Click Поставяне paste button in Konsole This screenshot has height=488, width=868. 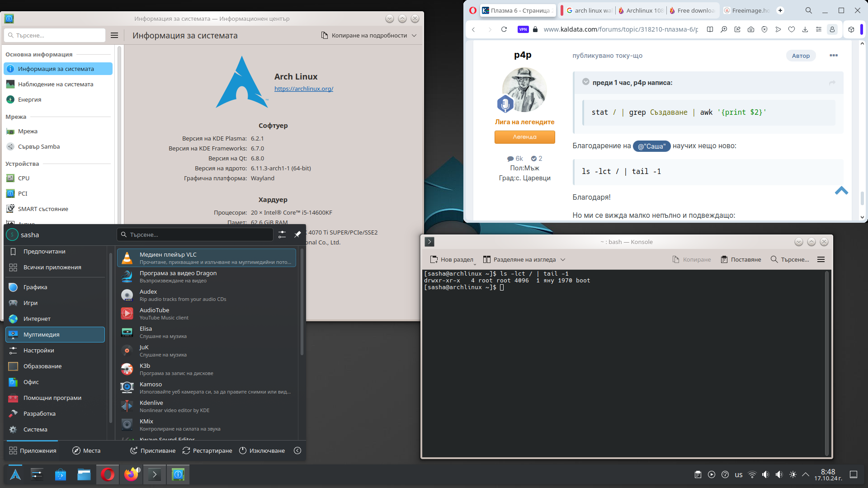click(741, 259)
